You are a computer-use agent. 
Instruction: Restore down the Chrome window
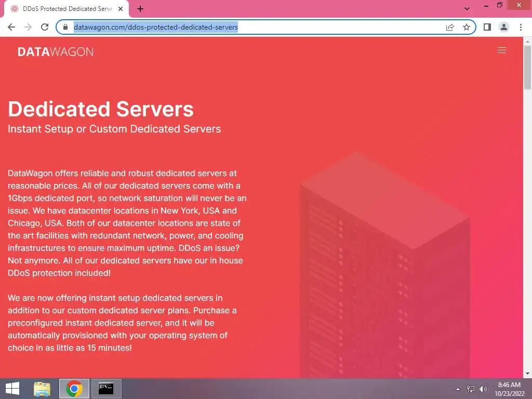(499, 5)
